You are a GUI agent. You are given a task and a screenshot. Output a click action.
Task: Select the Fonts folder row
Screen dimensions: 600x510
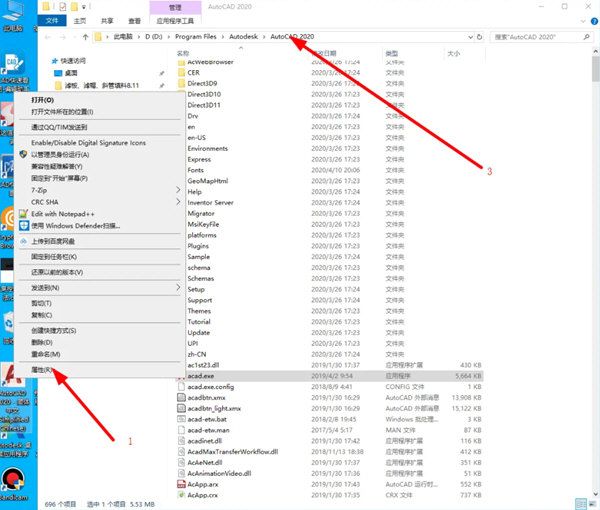click(329, 170)
